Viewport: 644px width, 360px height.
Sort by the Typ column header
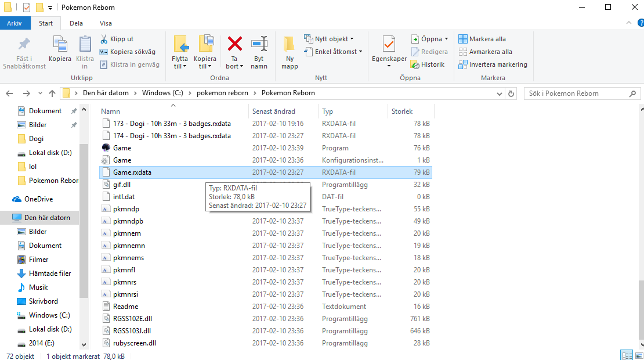[327, 111]
